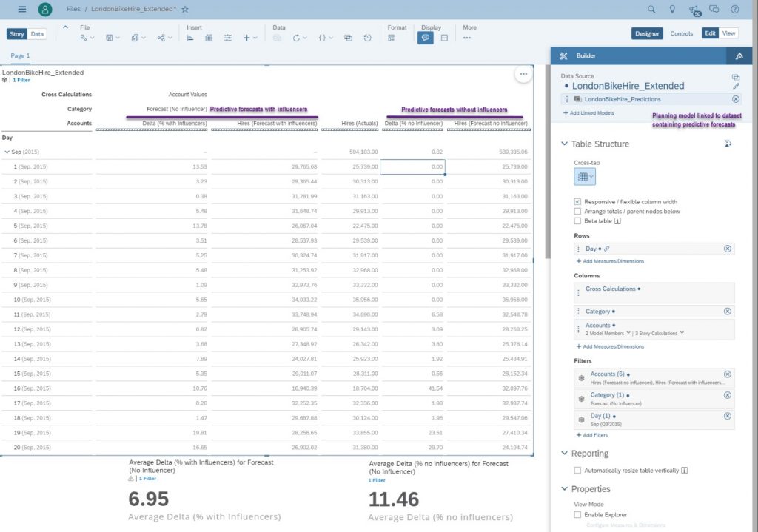This screenshot has width=758, height=532.
Task: Click the version history icon under Data
Action: coord(367,38)
